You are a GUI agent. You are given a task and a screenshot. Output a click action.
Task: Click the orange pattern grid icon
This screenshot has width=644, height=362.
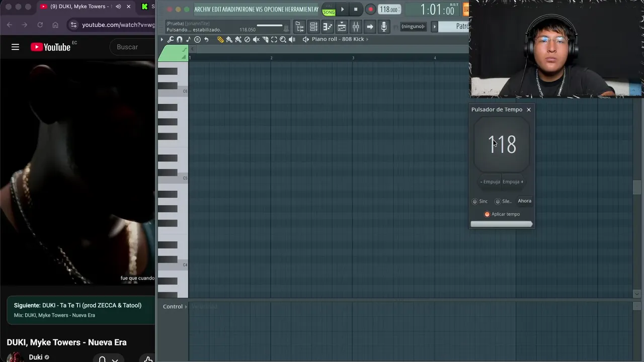[466, 9]
